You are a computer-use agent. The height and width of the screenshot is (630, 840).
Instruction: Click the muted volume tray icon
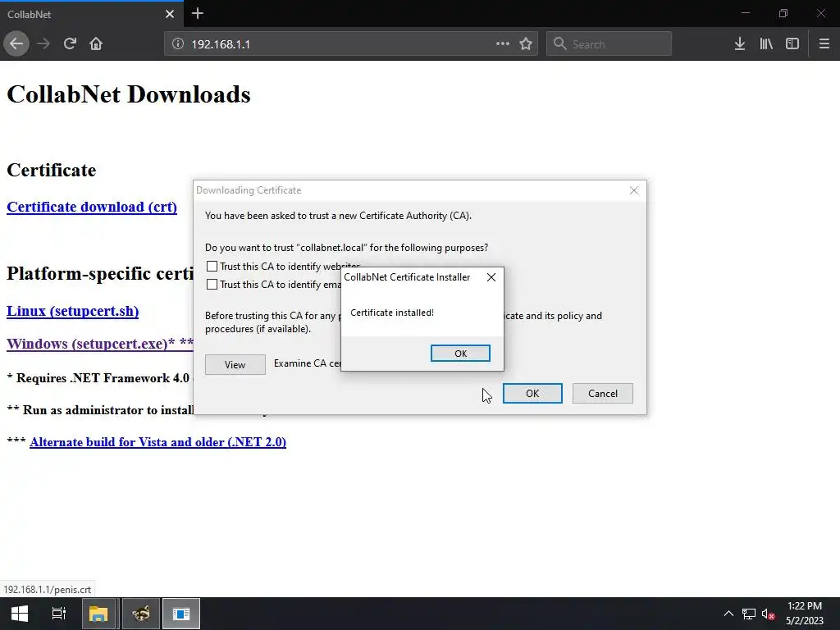coord(768,614)
